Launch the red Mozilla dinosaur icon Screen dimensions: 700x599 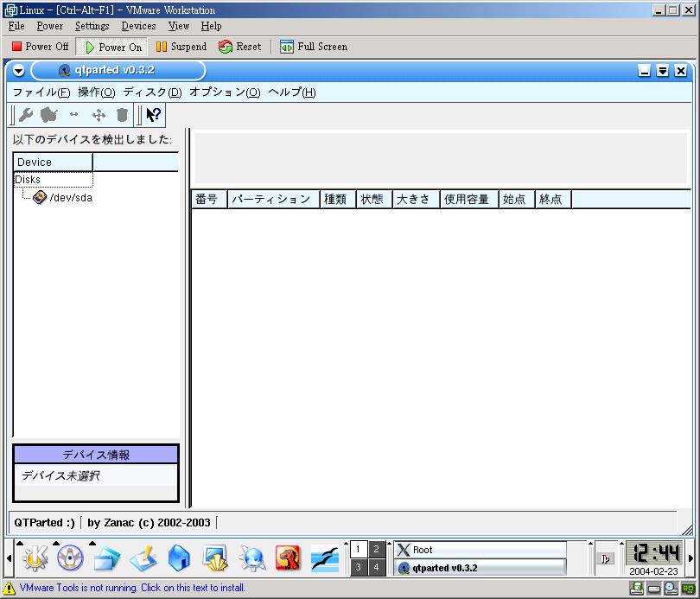pyautogui.click(x=288, y=558)
